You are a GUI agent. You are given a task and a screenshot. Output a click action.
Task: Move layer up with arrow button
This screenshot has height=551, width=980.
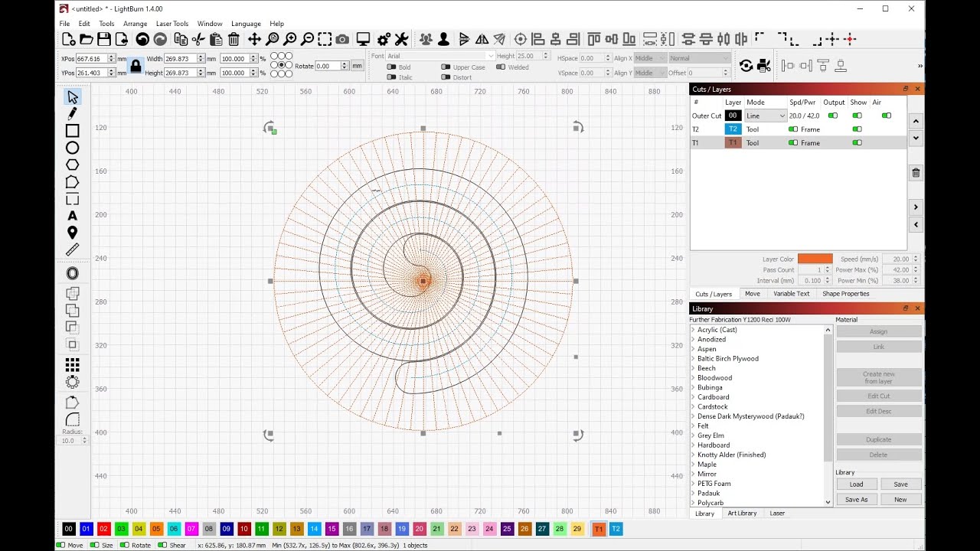(916, 121)
